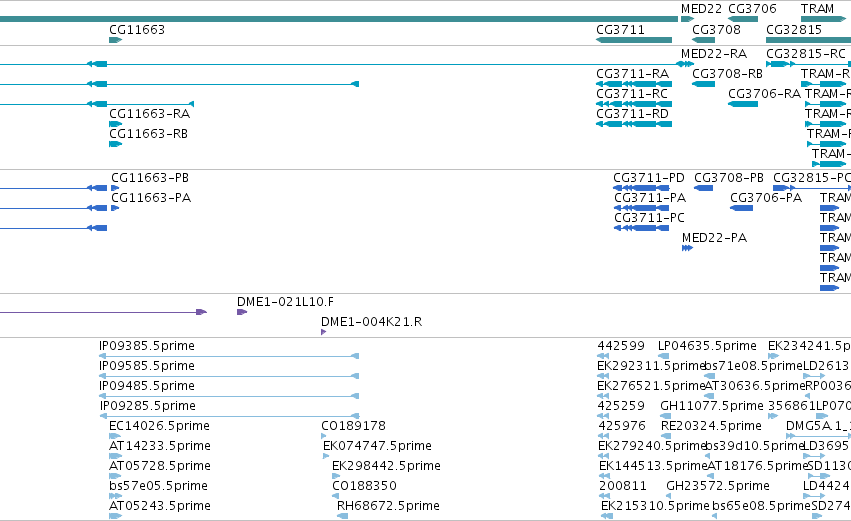Click the CG11663-PA protein label
Viewport: 851px width, 521px height.
click(151, 198)
